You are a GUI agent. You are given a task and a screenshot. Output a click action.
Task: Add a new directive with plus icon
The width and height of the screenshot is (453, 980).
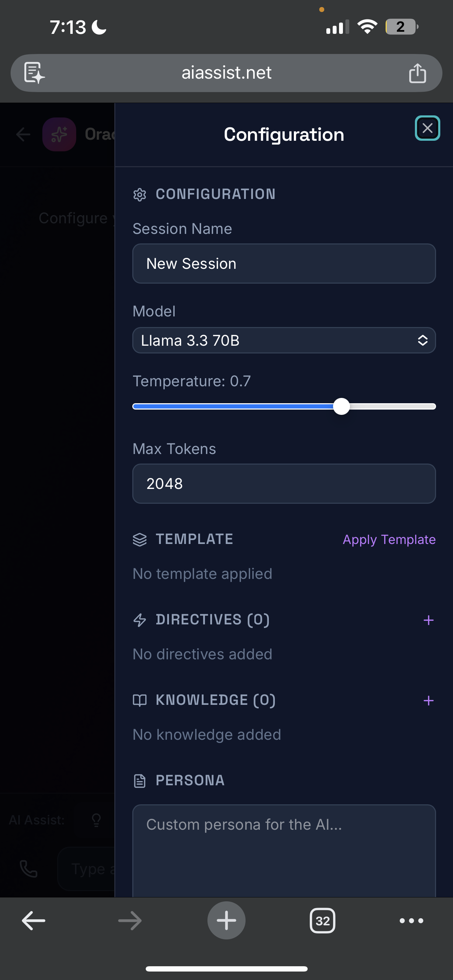(x=428, y=620)
